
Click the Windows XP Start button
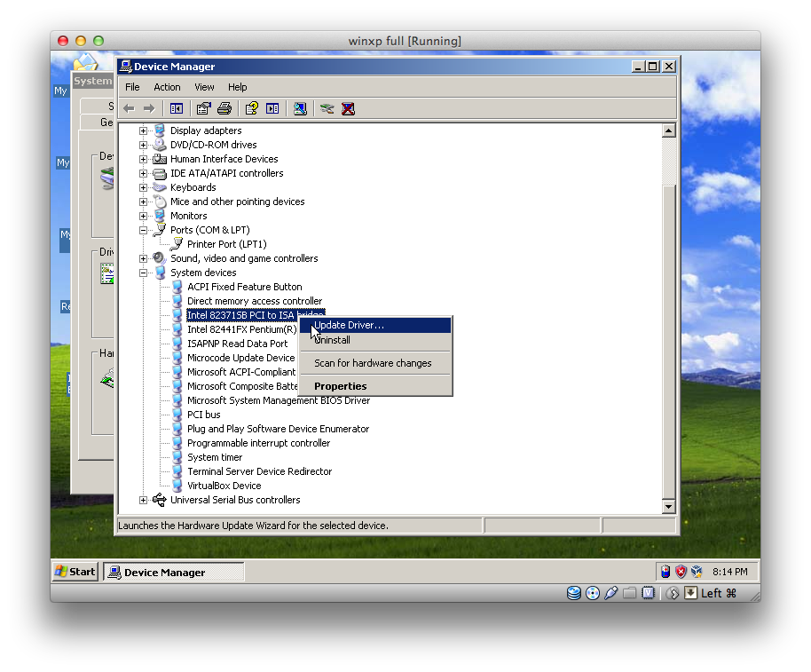pos(75,572)
